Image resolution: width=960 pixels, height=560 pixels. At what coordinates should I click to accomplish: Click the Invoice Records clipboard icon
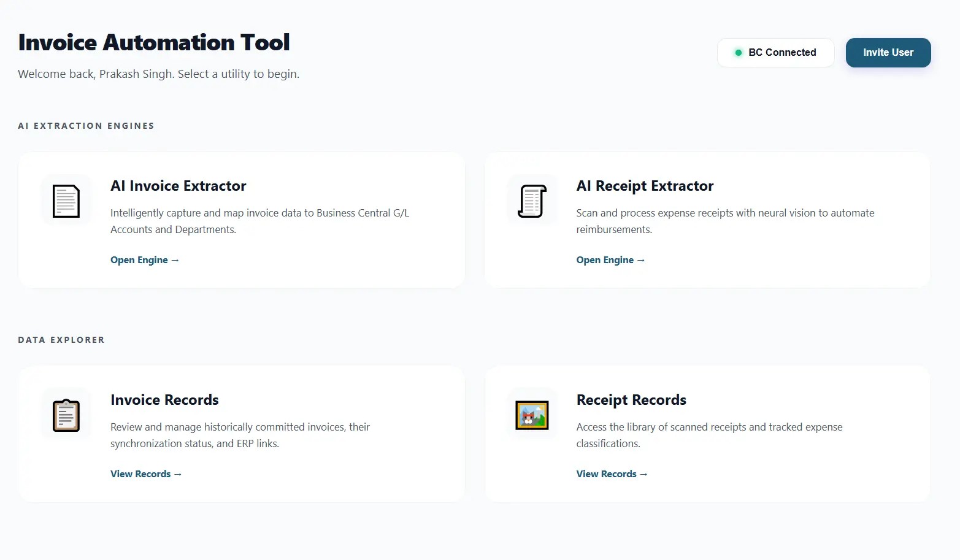[66, 415]
